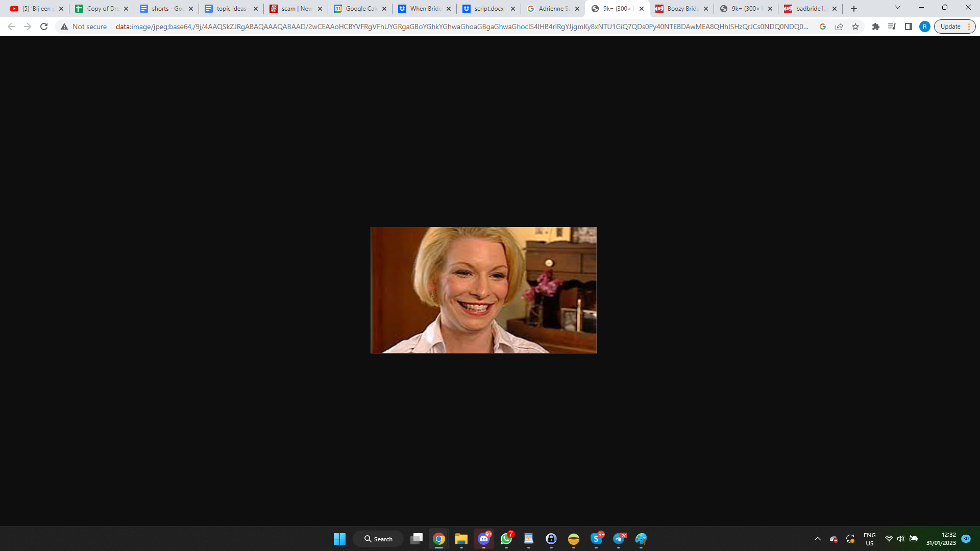The image size is (980, 551).
Task: Open the Chrome profile avatar
Action: click(x=925, y=27)
